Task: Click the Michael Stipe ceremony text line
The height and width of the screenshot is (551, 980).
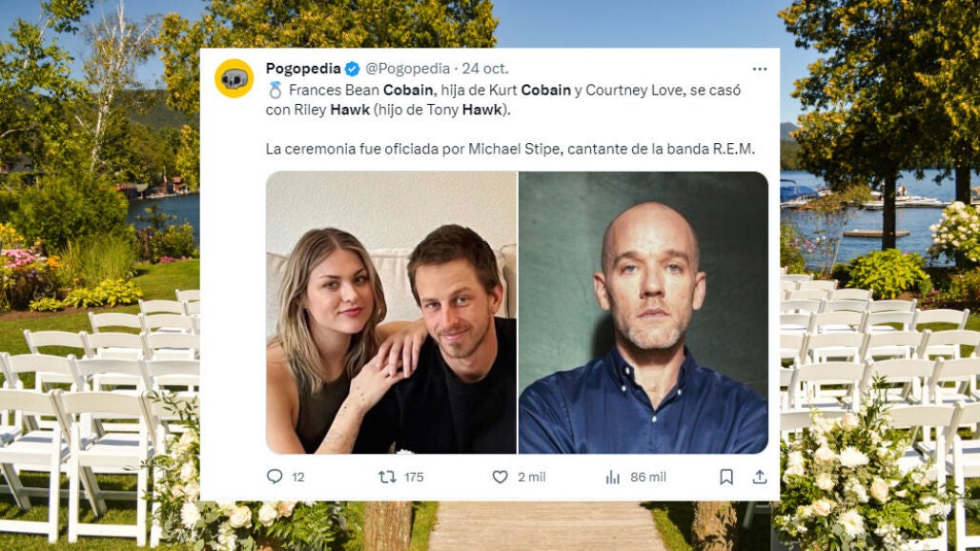Action: [510, 149]
